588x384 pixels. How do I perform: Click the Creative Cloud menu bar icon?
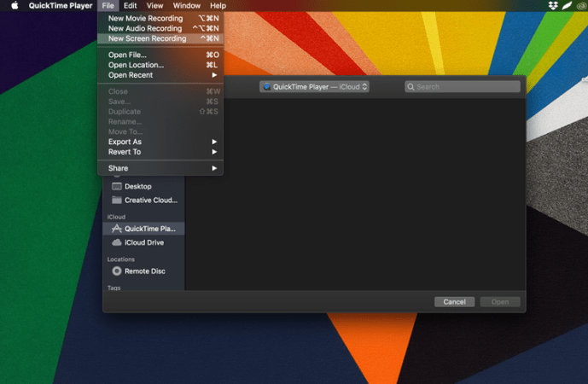(x=582, y=6)
